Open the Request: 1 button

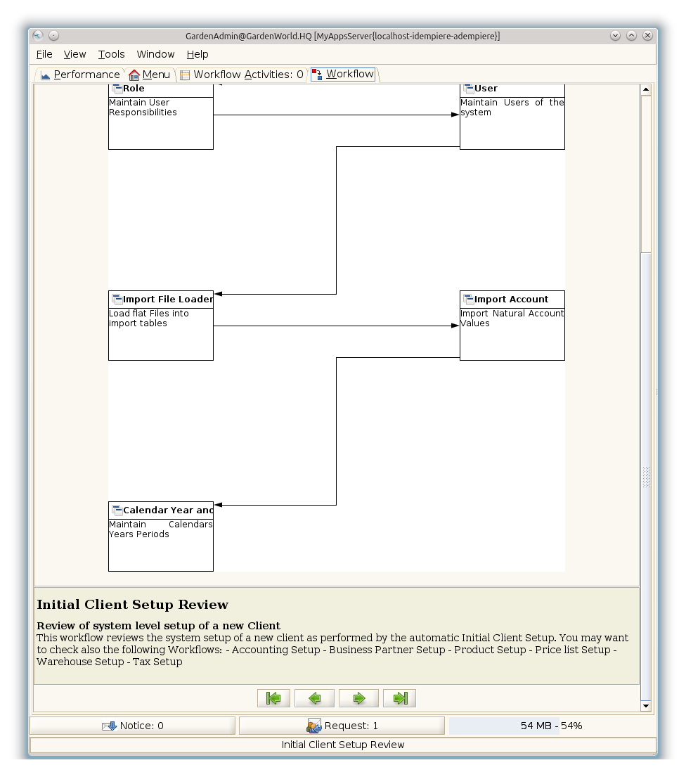(342, 726)
